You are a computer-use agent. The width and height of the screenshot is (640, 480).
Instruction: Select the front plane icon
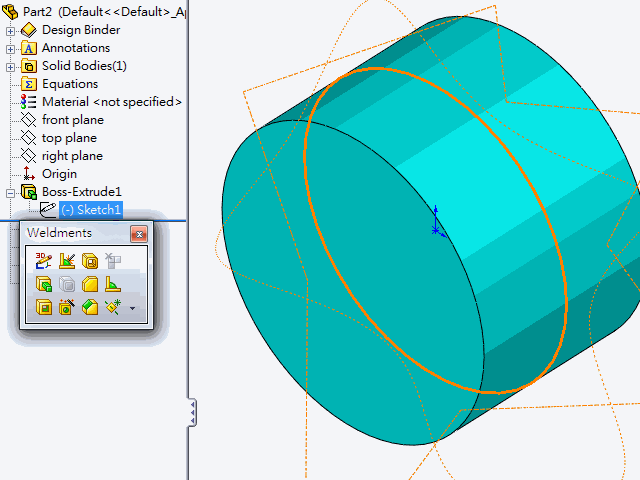(29, 120)
